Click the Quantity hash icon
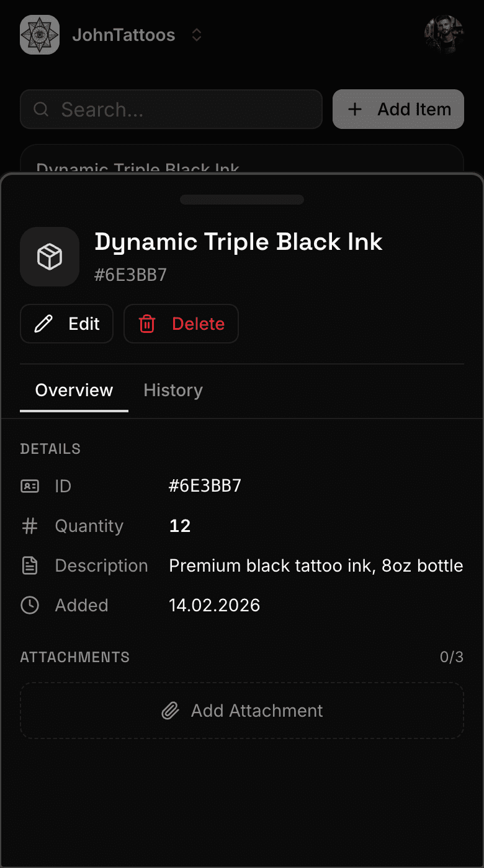 (30, 526)
